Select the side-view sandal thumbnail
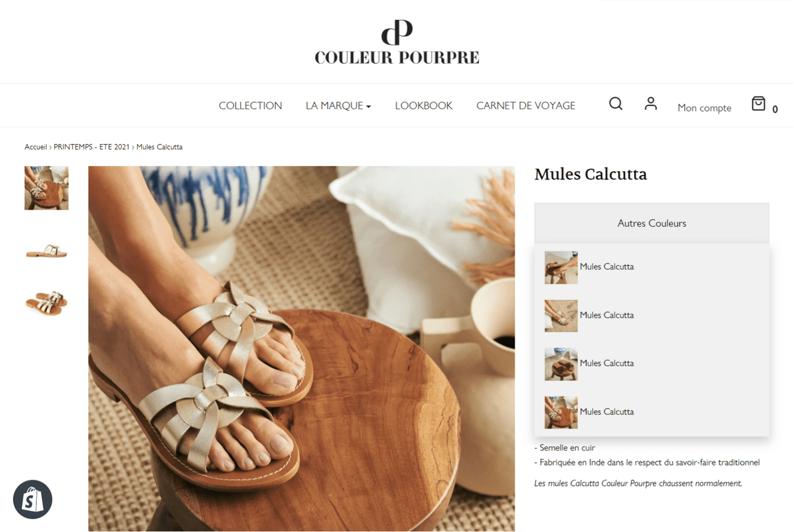Image resolution: width=794 pixels, height=532 pixels. click(47, 251)
